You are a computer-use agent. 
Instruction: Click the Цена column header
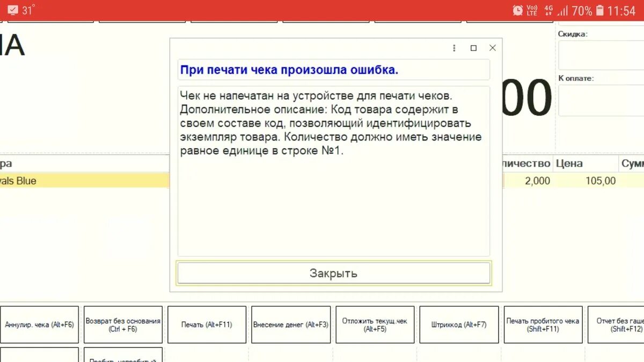[586, 164]
